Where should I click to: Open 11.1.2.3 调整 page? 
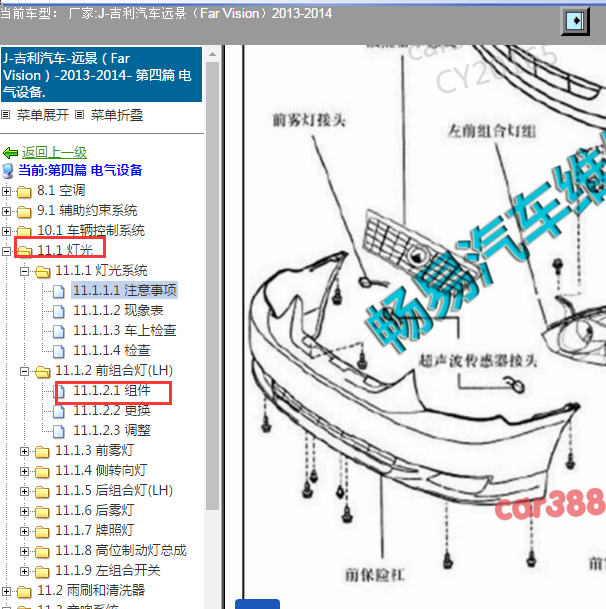click(111, 430)
